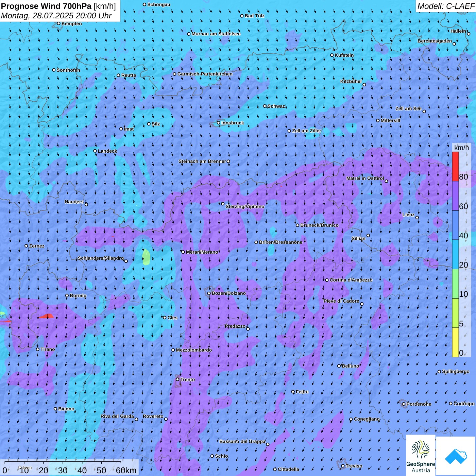
Task: Click the Brixen/Bressanone label
Action: (x=280, y=242)
